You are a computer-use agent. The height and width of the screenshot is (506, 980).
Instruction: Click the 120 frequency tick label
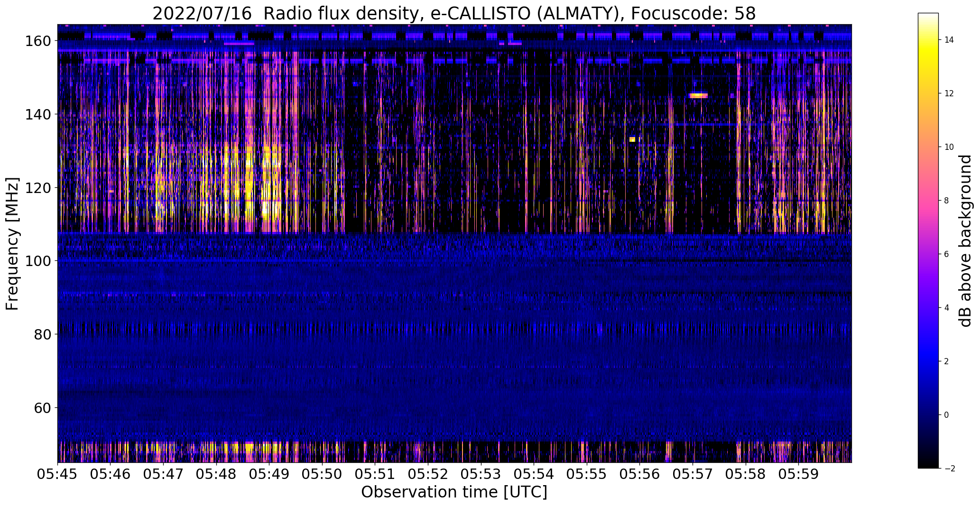point(39,188)
